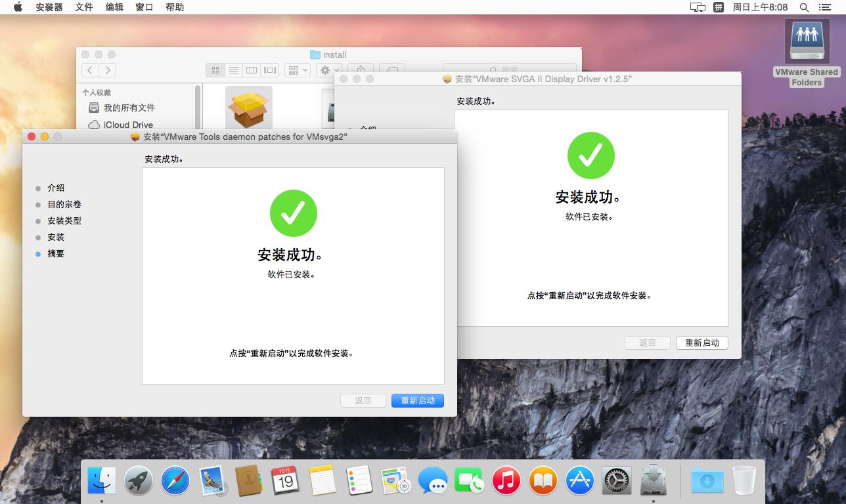Click the Finder back navigation arrow
This screenshot has width=846, height=504.
click(91, 70)
